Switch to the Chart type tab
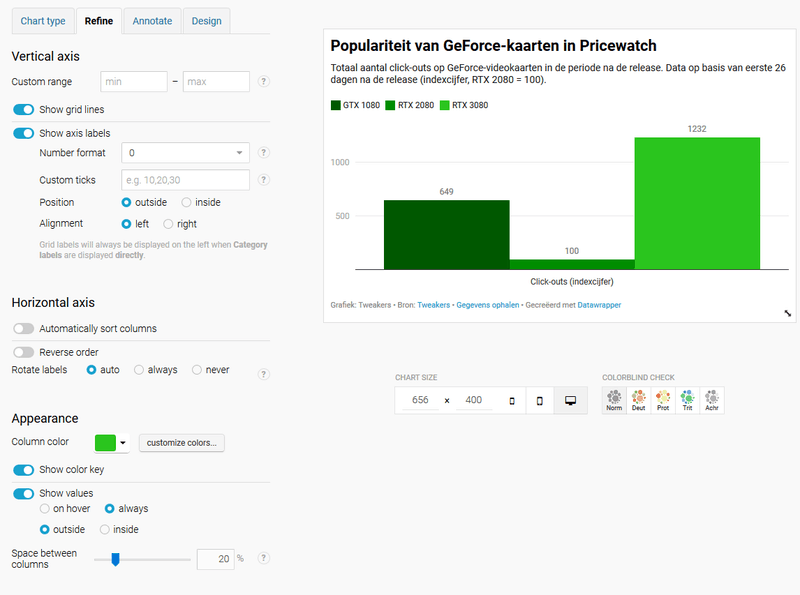This screenshot has height=595, width=800. tap(43, 21)
